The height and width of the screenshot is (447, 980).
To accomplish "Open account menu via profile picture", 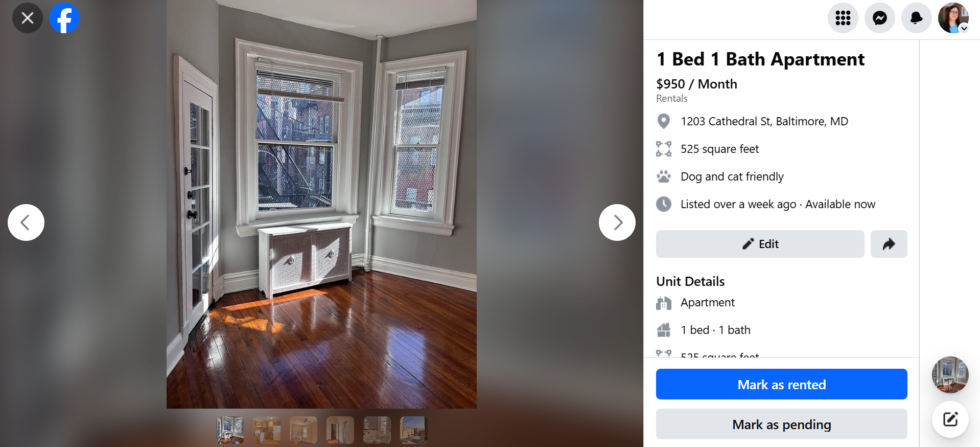I will click(x=953, y=18).
